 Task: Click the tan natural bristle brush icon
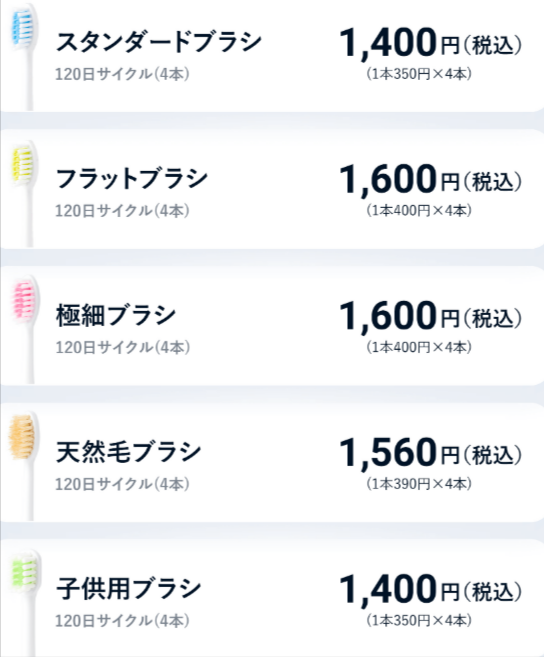(x=25, y=466)
